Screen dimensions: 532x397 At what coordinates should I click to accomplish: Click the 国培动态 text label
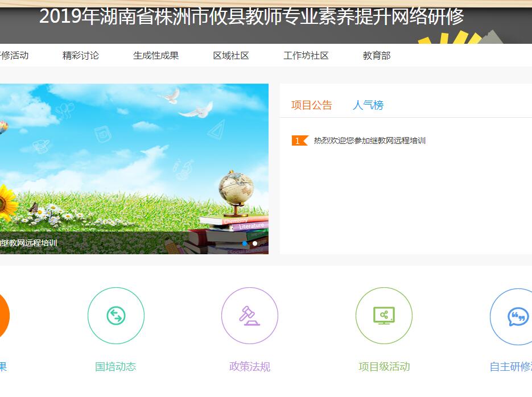click(116, 367)
